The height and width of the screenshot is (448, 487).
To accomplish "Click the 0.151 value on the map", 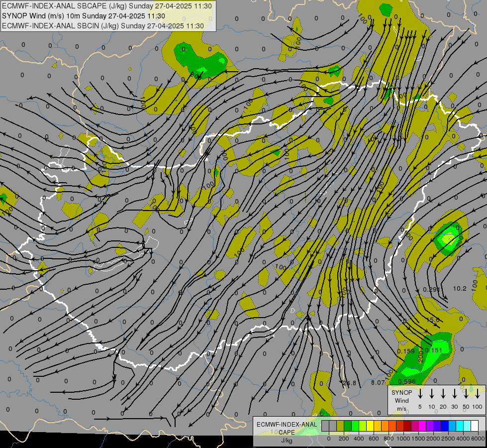I will (434, 350).
